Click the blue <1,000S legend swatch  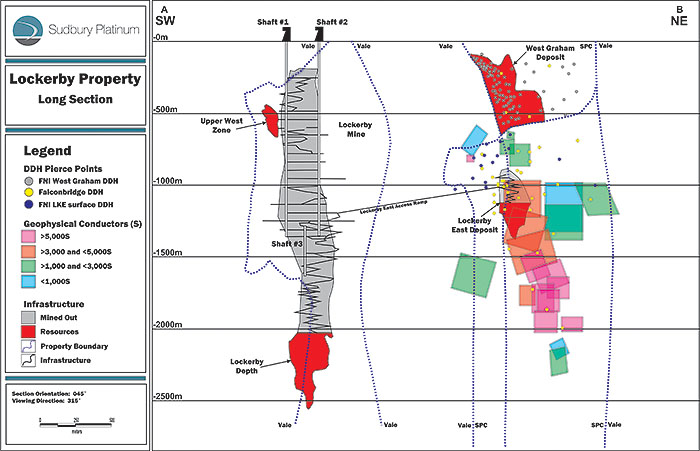click(29, 281)
